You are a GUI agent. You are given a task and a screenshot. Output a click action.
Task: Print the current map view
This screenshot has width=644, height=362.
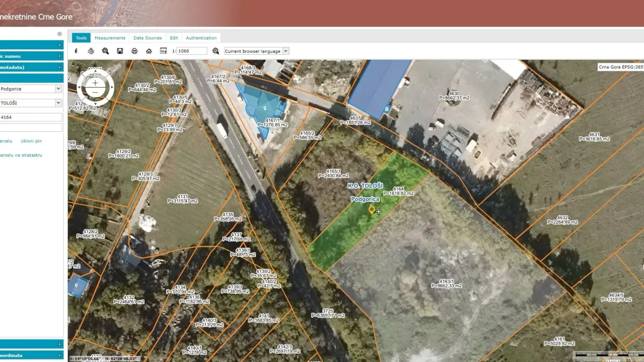click(x=134, y=51)
